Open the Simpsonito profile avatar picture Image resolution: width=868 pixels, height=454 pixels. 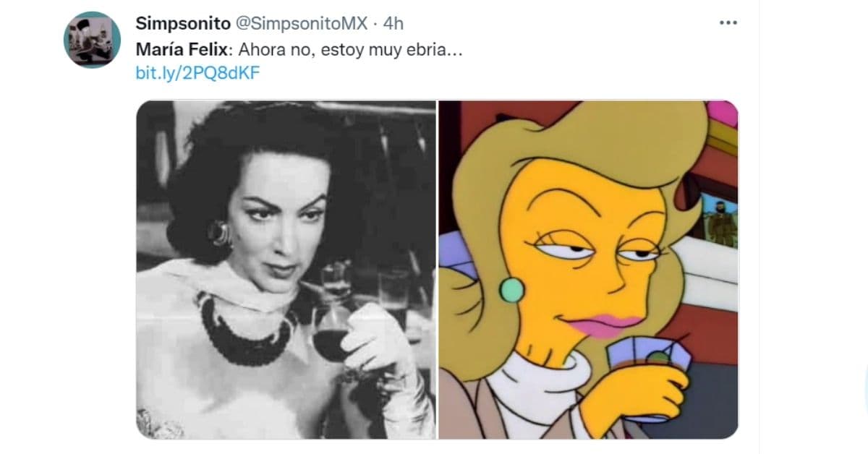pos(92,40)
